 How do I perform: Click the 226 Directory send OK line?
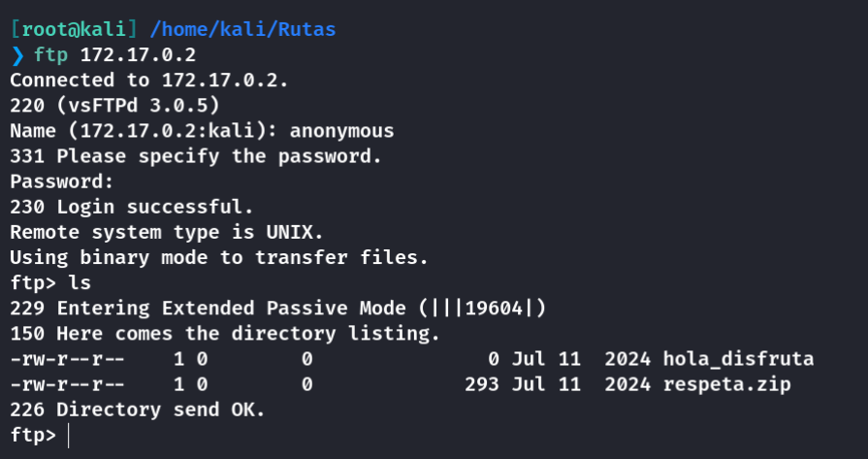(x=138, y=410)
